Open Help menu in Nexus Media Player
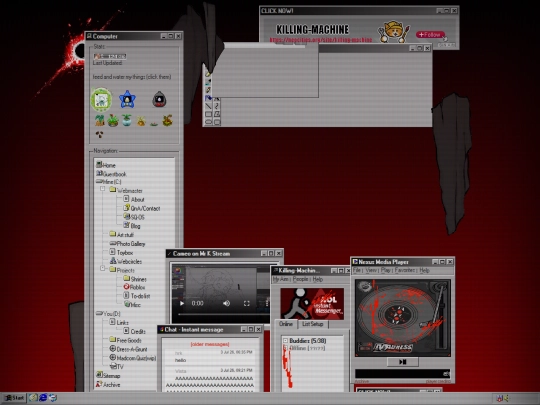Screen dimensions: 540x405 (x=424, y=270)
